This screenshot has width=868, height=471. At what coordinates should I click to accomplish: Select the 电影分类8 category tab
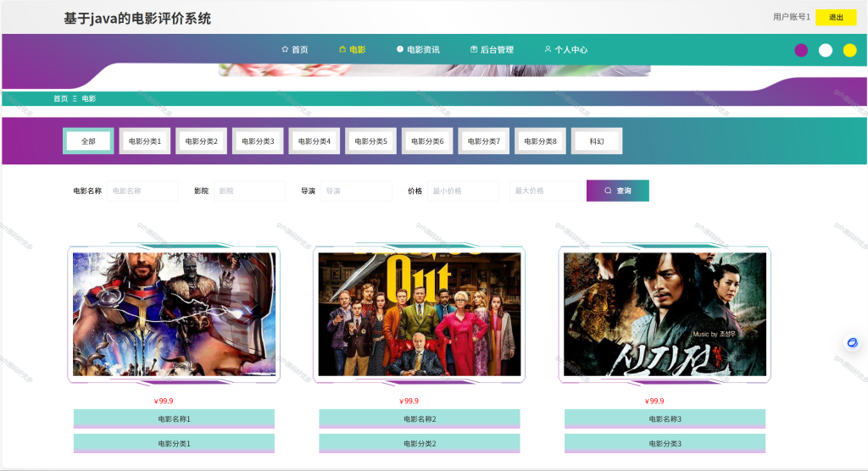[x=540, y=141]
